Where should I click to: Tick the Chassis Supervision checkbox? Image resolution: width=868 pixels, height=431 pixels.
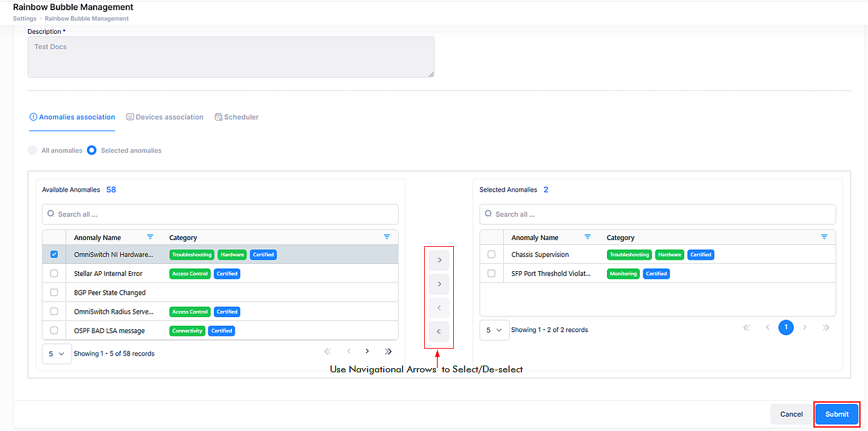(x=491, y=254)
